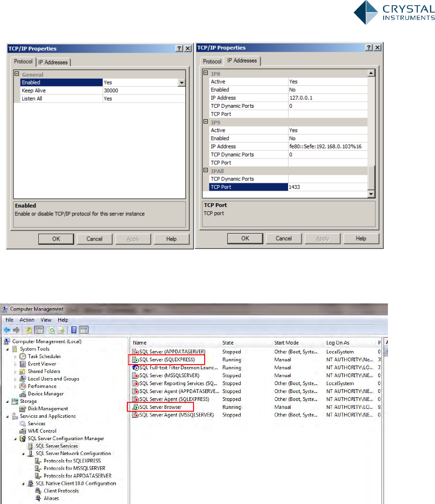Image resolution: width=435 pixels, height=504 pixels.
Task: Collapse the Storage tree node
Action: pos(8,401)
